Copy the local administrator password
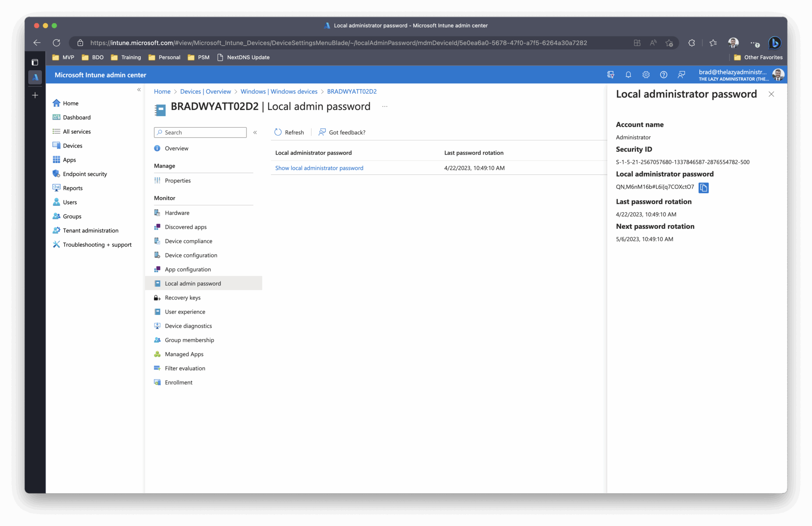This screenshot has height=526, width=812. coord(703,188)
